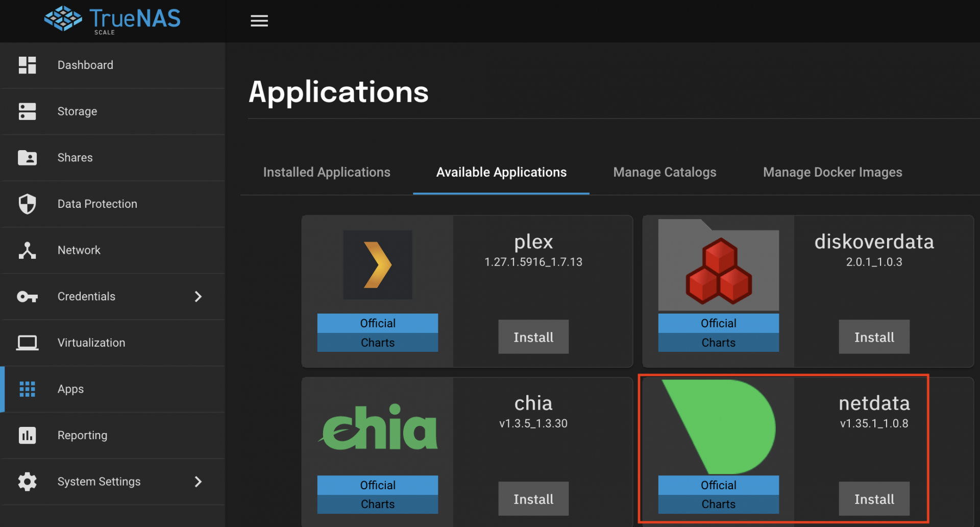The width and height of the screenshot is (980, 527).
Task: Click the netdata app title
Action: coord(874,403)
